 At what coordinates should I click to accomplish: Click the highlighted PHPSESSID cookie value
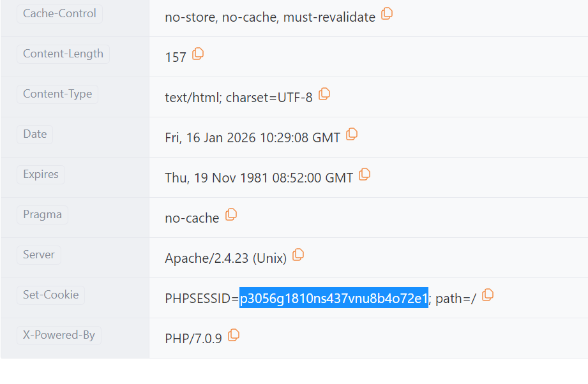tap(334, 299)
